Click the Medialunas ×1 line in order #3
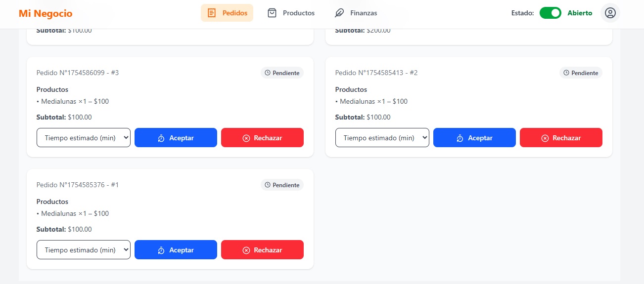This screenshot has width=644, height=284. (73, 101)
